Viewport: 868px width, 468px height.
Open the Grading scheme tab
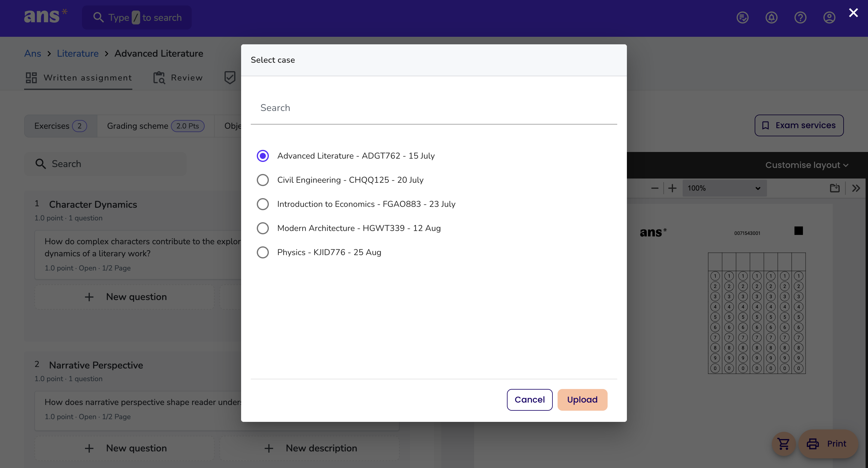(x=156, y=126)
